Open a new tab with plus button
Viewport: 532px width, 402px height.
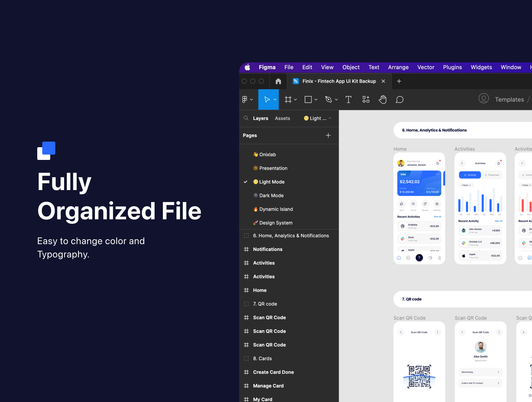coord(399,81)
